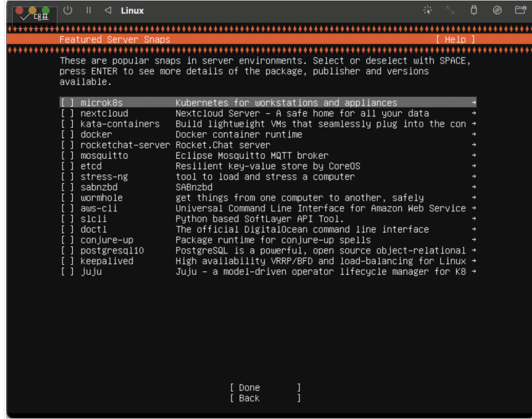Viewport: 532px width, 419px height.
Task: Enable the postgresql10 checkbox
Action: pyautogui.click(x=67, y=250)
